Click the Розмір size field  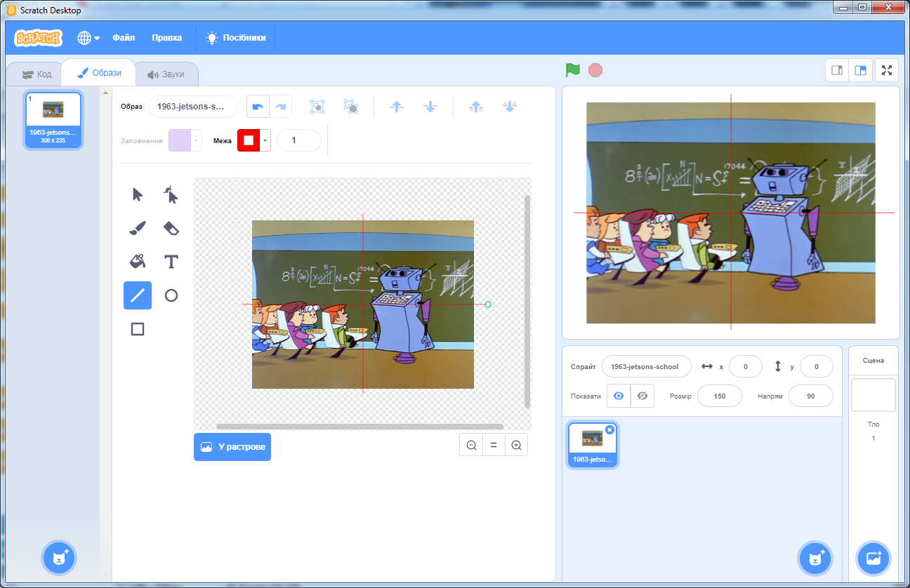tap(719, 396)
